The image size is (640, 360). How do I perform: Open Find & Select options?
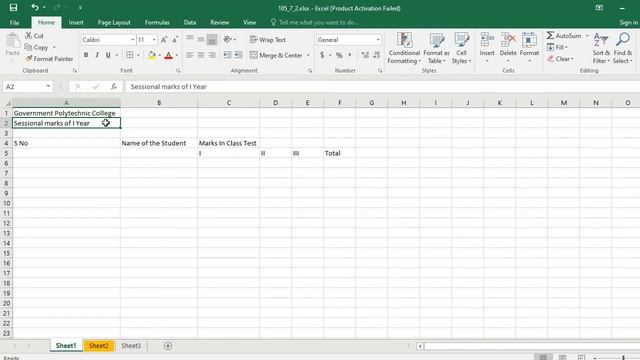coord(622,48)
